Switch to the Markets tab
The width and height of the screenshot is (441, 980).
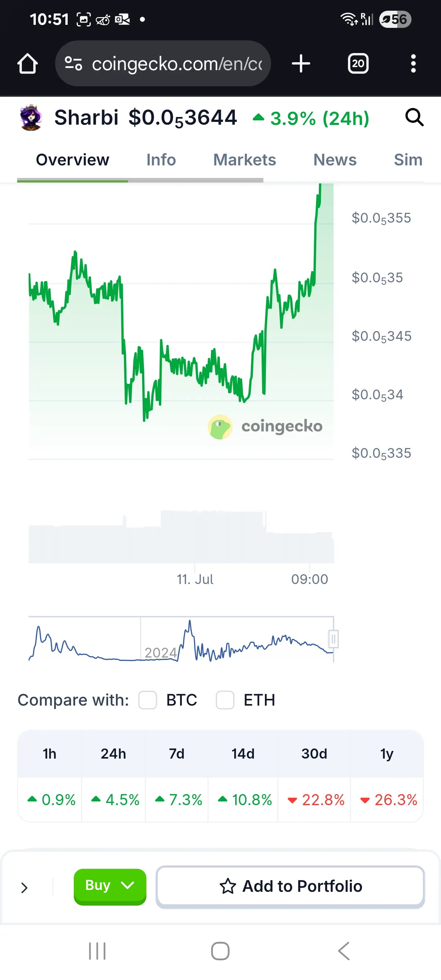click(x=244, y=160)
